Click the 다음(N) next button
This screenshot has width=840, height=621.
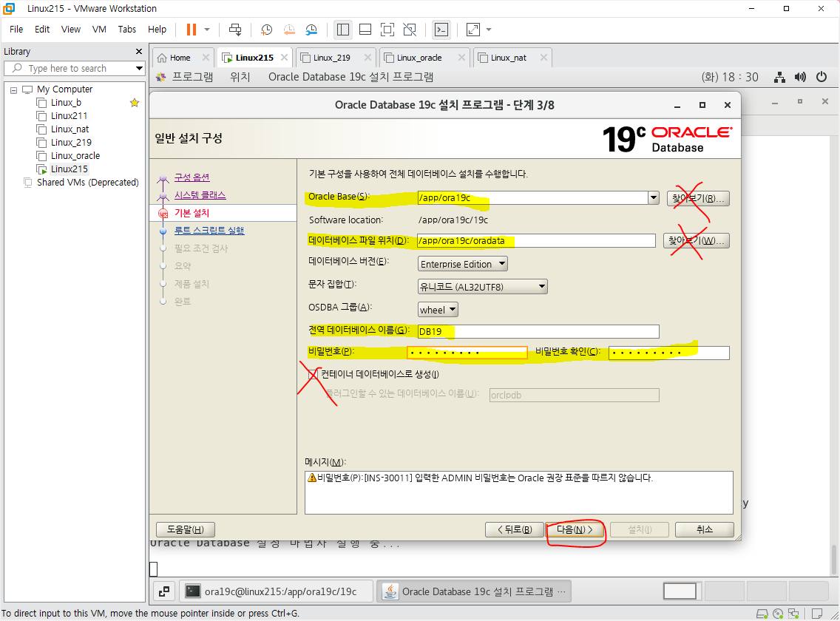(575, 529)
